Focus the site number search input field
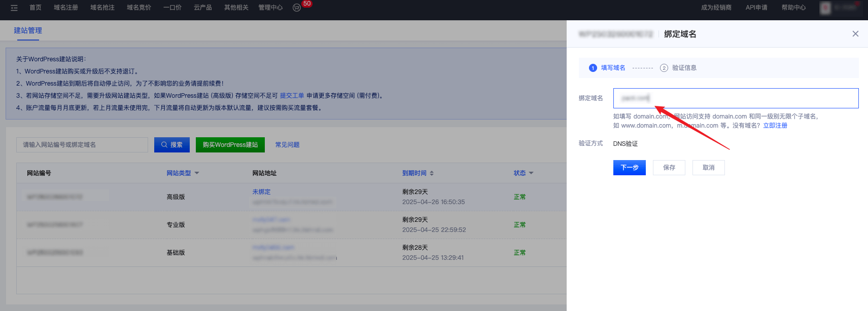Image resolution: width=868 pixels, height=311 pixels. (82, 145)
